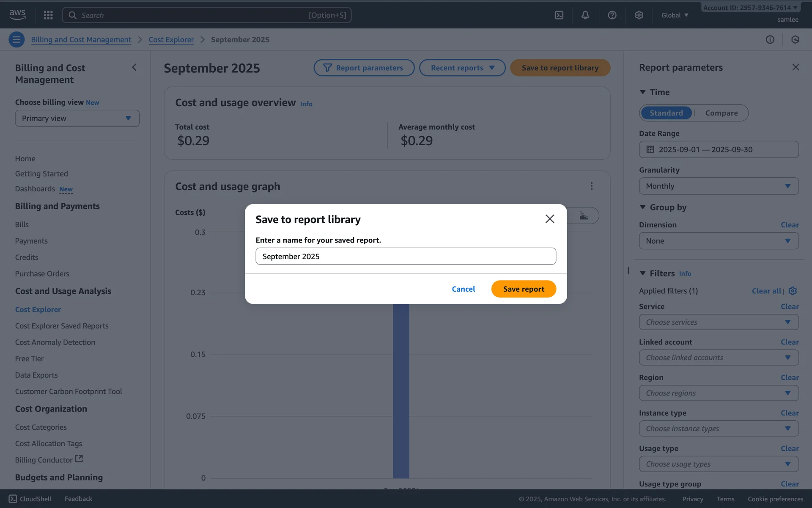Open graph options three-dot menu

(x=591, y=186)
